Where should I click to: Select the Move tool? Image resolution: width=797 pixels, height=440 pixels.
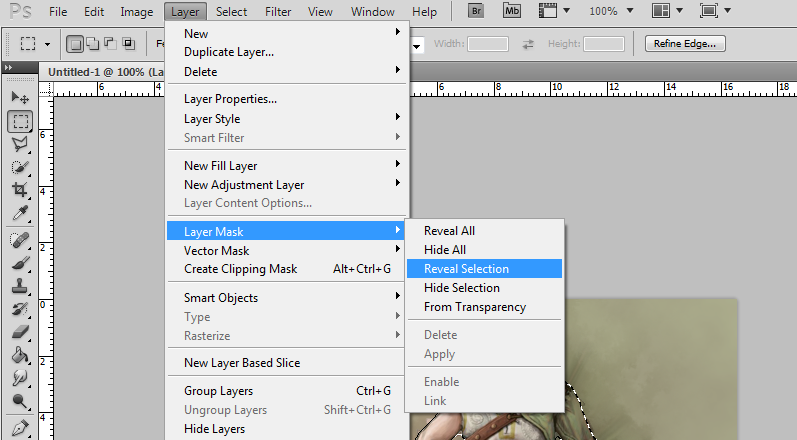(19, 98)
